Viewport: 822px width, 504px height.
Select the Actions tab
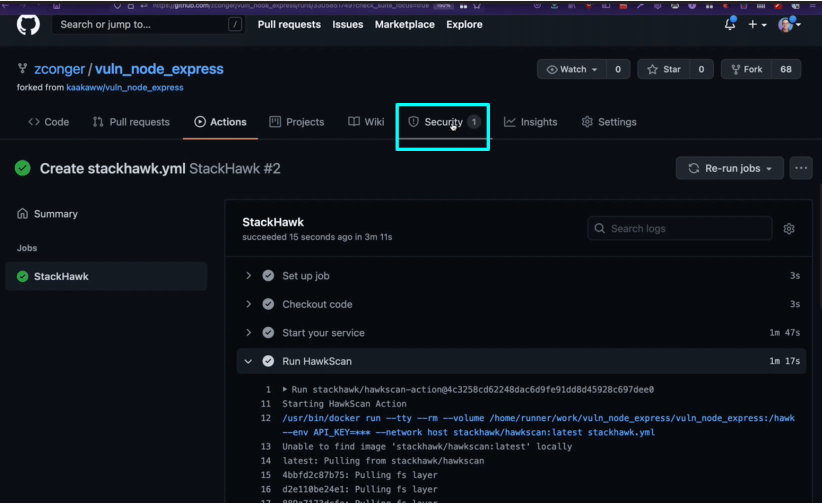[220, 122]
